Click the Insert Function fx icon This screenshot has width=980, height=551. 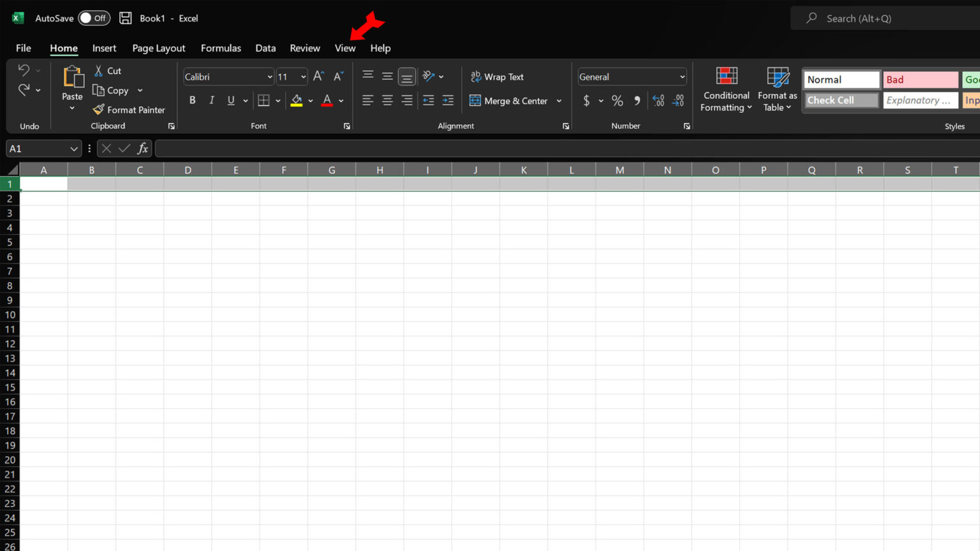tap(143, 149)
